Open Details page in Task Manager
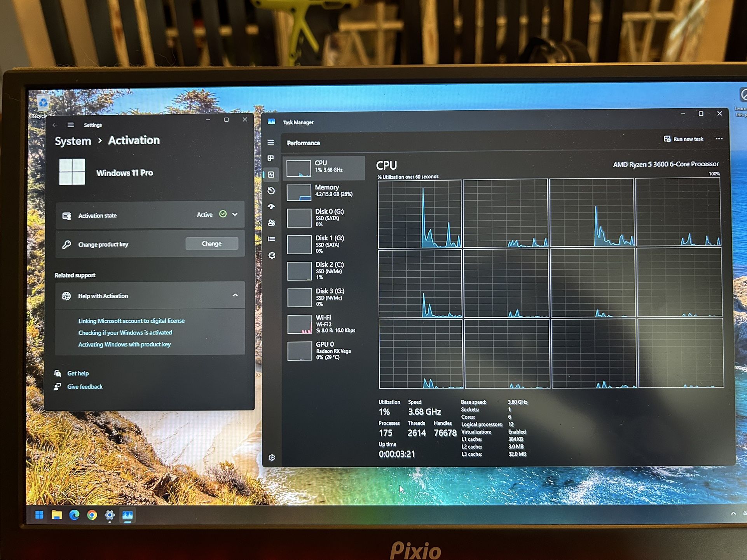747x560 pixels. [272, 239]
